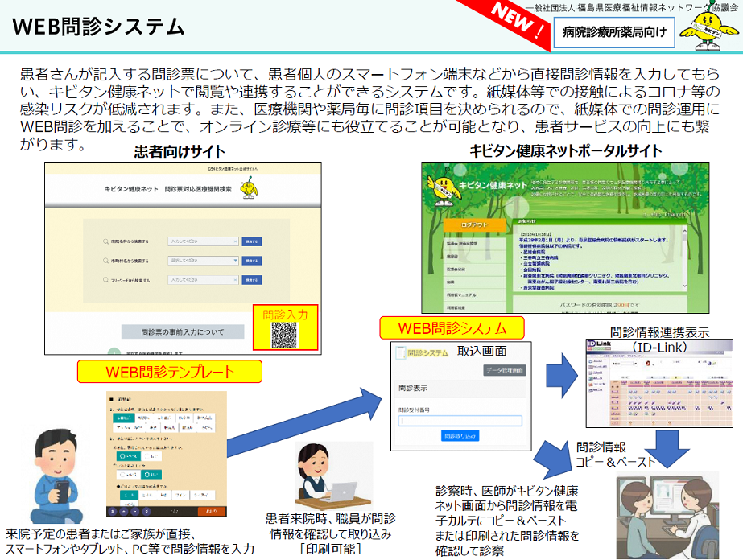This screenshot has width=743, height=560.
Task: Click the ID-Link logo in the top corner
Action: 600,344
